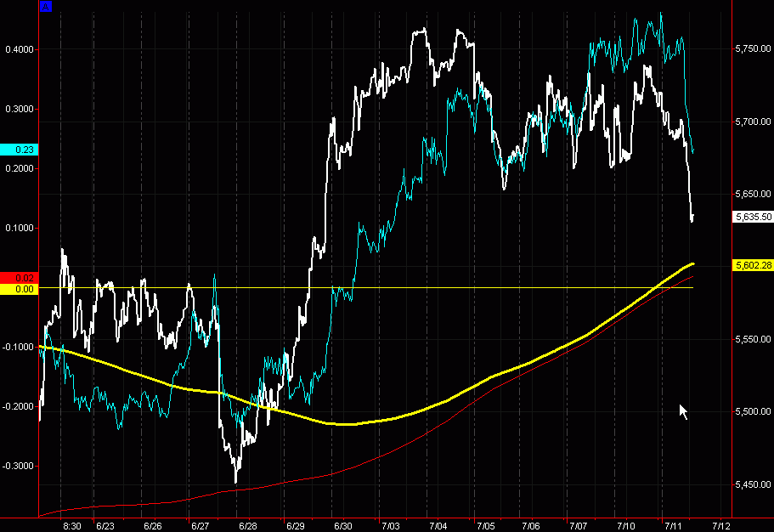Select the yellow 0.00 value tag
Screen dimensions: 774x532
click(x=20, y=289)
